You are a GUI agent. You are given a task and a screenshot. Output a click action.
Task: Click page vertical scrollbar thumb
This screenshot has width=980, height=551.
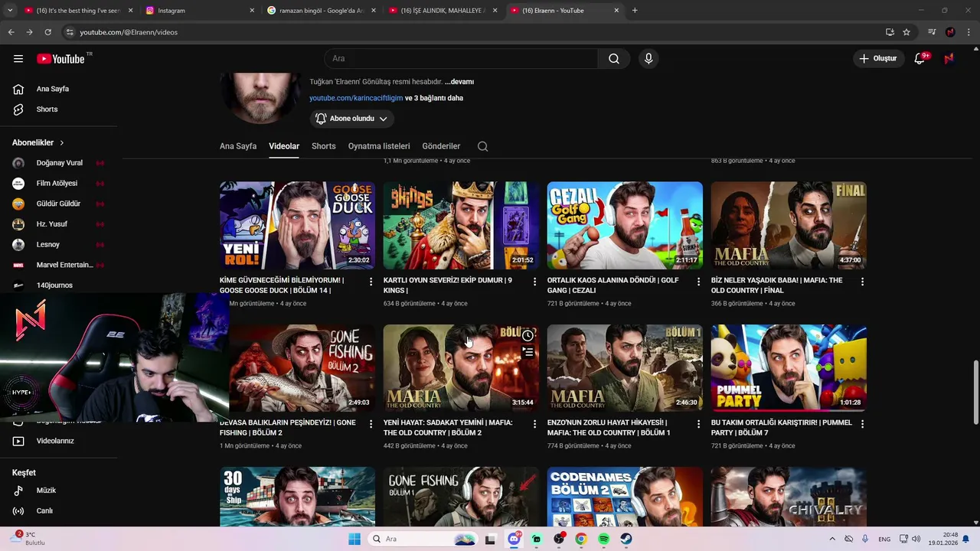coord(976,392)
